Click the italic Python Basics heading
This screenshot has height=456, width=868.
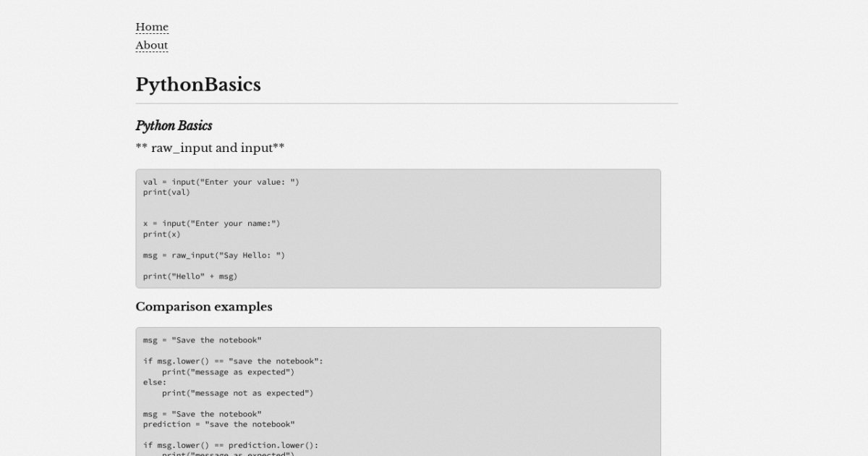click(174, 126)
